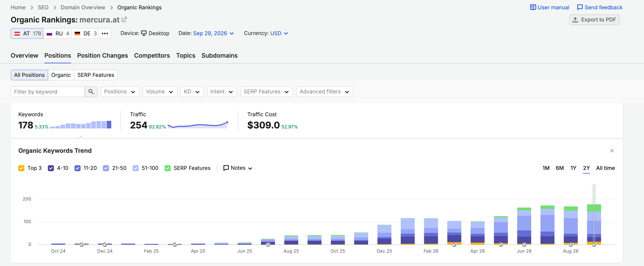
Task: Expand the Advanced filters dropdown
Action: (324, 92)
